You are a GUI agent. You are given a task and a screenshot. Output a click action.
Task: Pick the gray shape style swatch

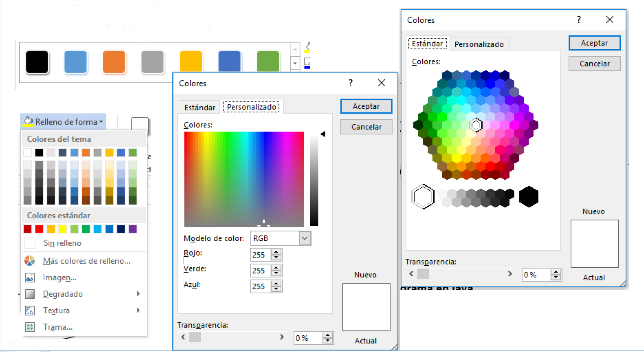(152, 62)
